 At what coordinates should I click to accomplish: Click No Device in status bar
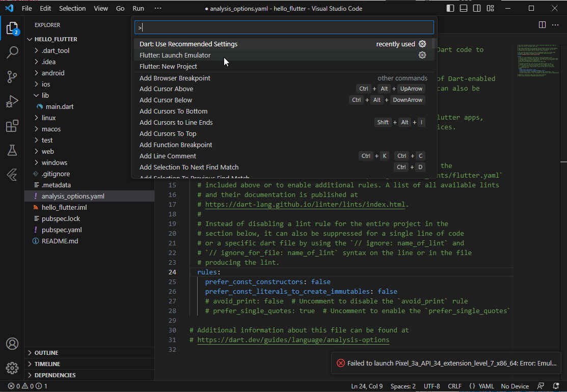click(515, 386)
